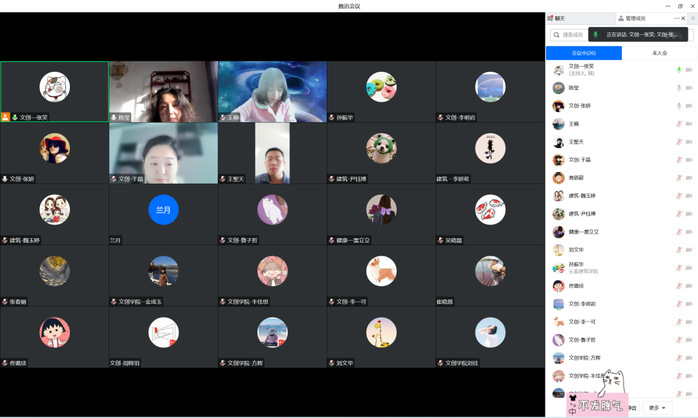Screen dimensions: 698x418
Task: Toggle mic for 王楠 in member list
Action: 678,124
